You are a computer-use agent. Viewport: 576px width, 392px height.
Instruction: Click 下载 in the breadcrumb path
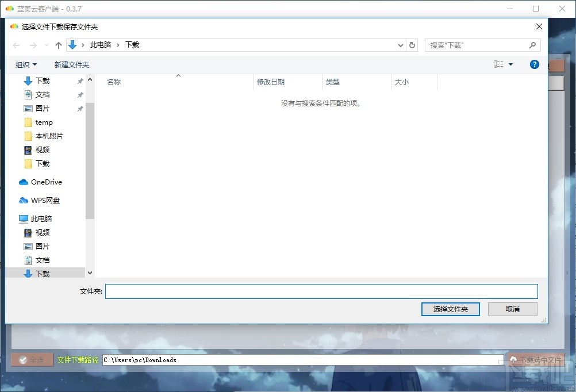tap(132, 45)
